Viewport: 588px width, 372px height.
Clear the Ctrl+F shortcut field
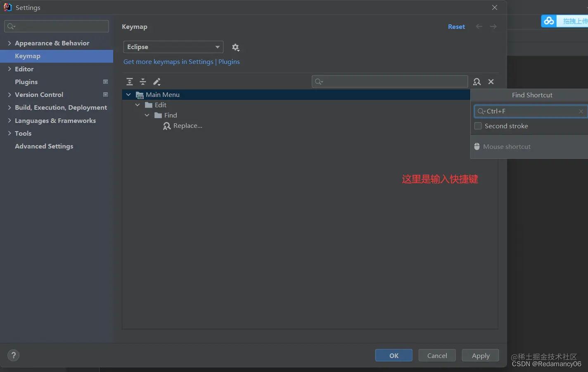tap(581, 111)
